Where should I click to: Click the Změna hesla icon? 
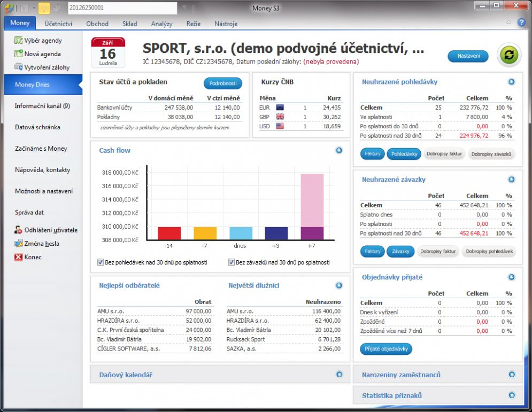pyautogui.click(x=18, y=244)
